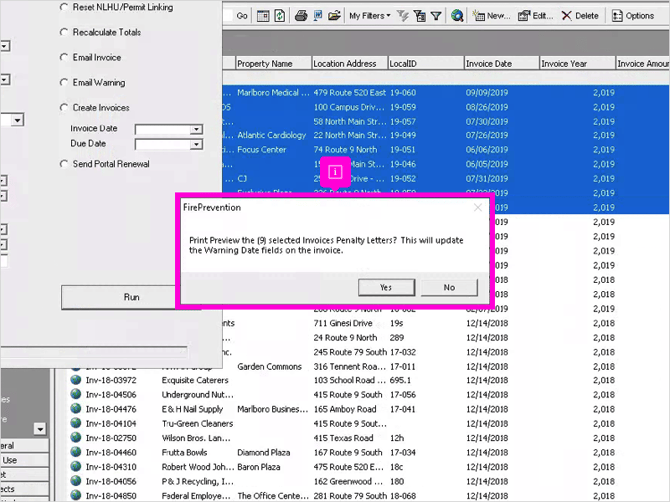Image resolution: width=670 pixels, height=502 pixels.
Task: Select Reset NLHU/Permit Linking radio option
Action: tap(64, 7)
